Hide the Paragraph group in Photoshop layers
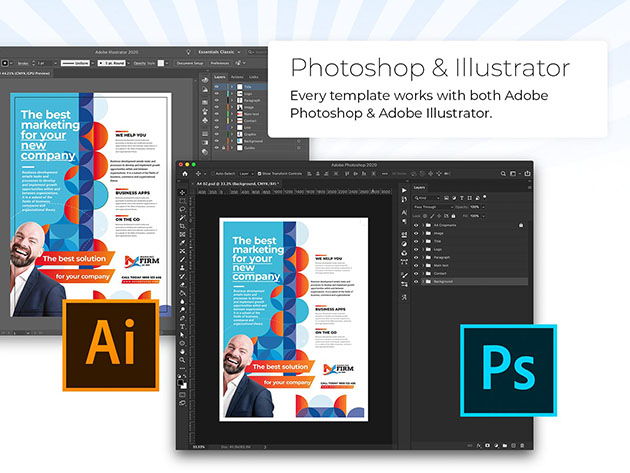This screenshot has width=630, height=473. pyautogui.click(x=416, y=257)
